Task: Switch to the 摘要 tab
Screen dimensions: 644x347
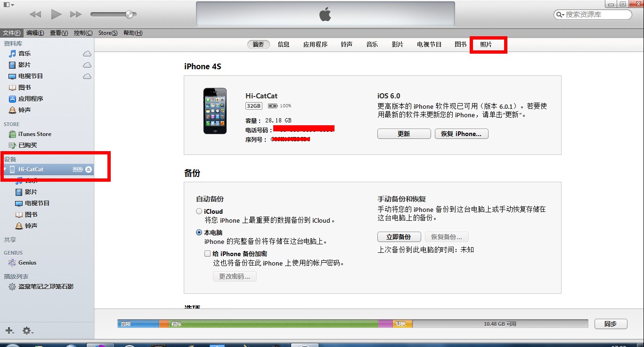Action: click(x=258, y=44)
